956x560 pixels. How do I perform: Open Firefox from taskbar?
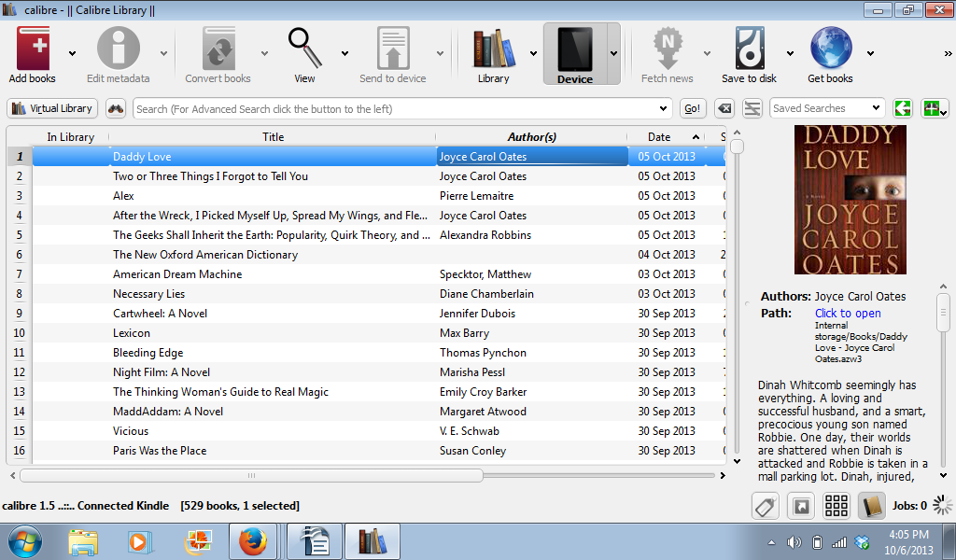tap(252, 541)
